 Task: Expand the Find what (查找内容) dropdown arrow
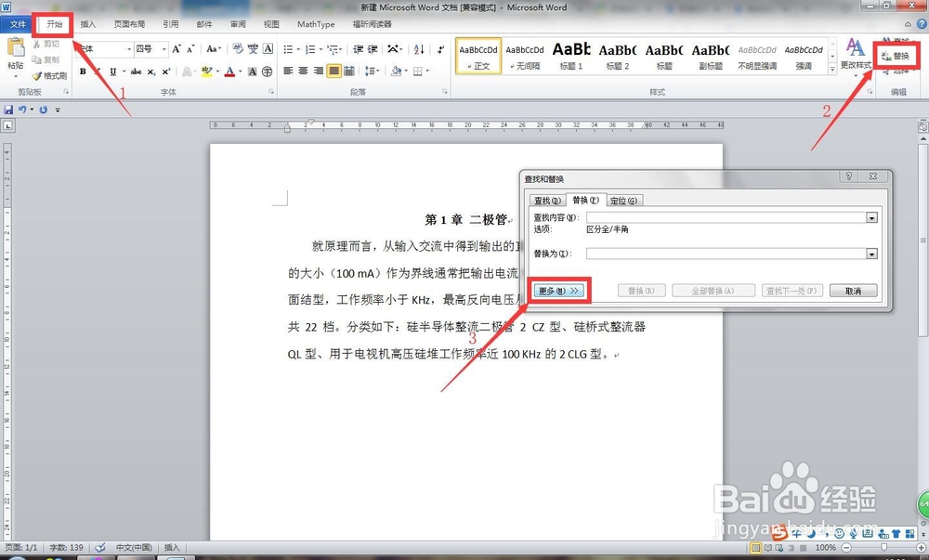point(871,218)
